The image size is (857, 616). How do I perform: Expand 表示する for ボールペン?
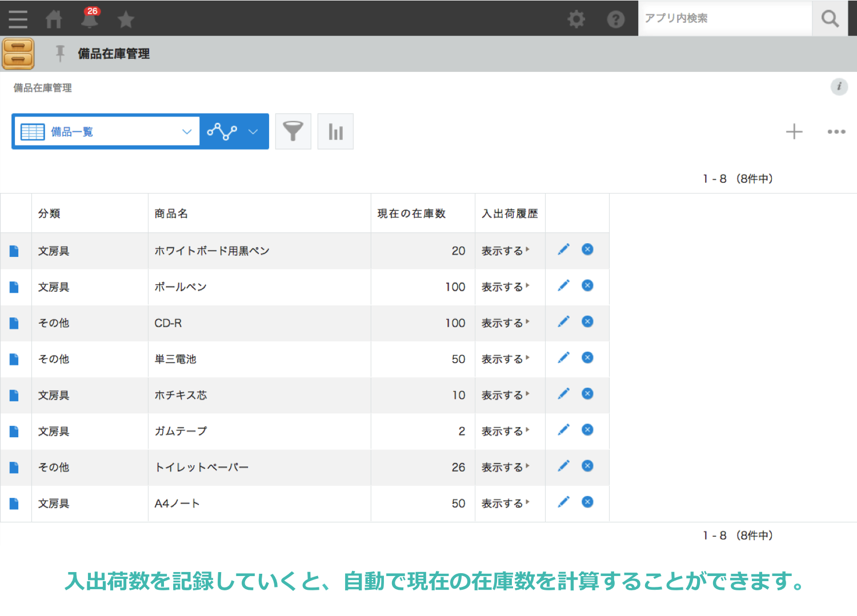point(506,287)
